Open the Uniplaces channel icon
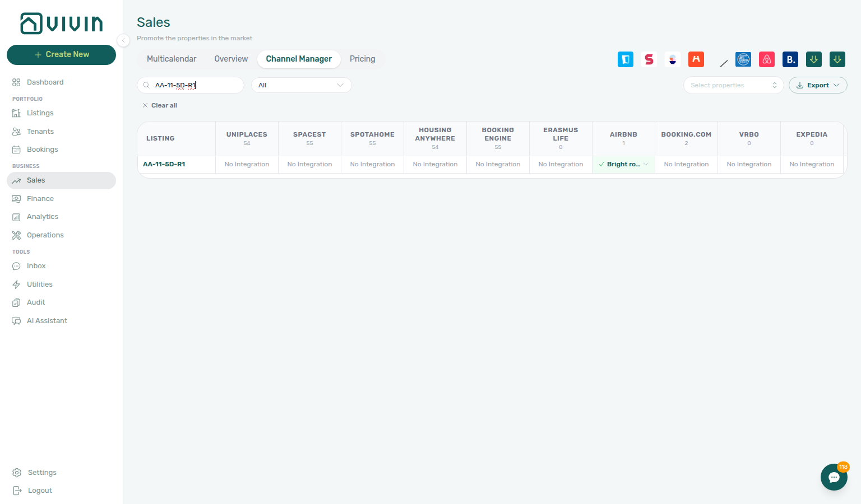 [x=626, y=59]
